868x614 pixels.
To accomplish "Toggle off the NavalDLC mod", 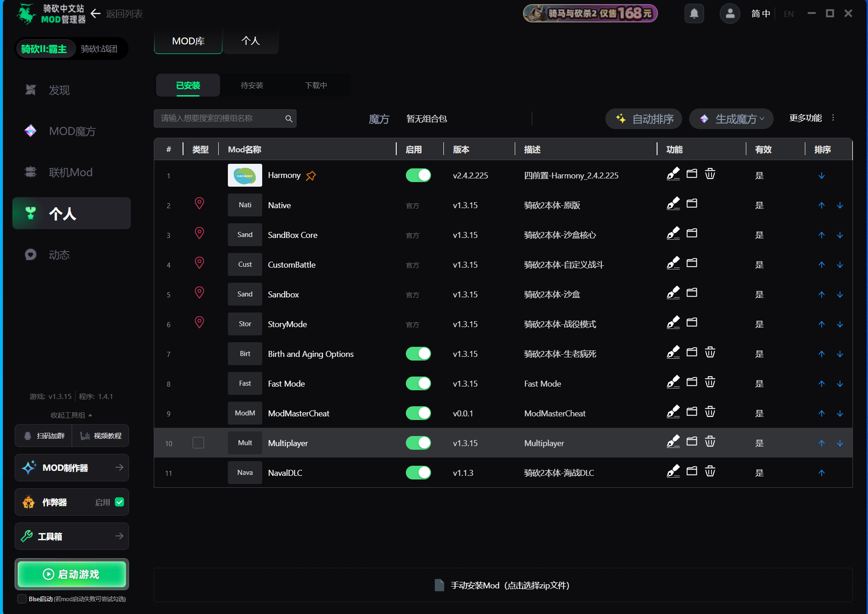I will point(418,473).
